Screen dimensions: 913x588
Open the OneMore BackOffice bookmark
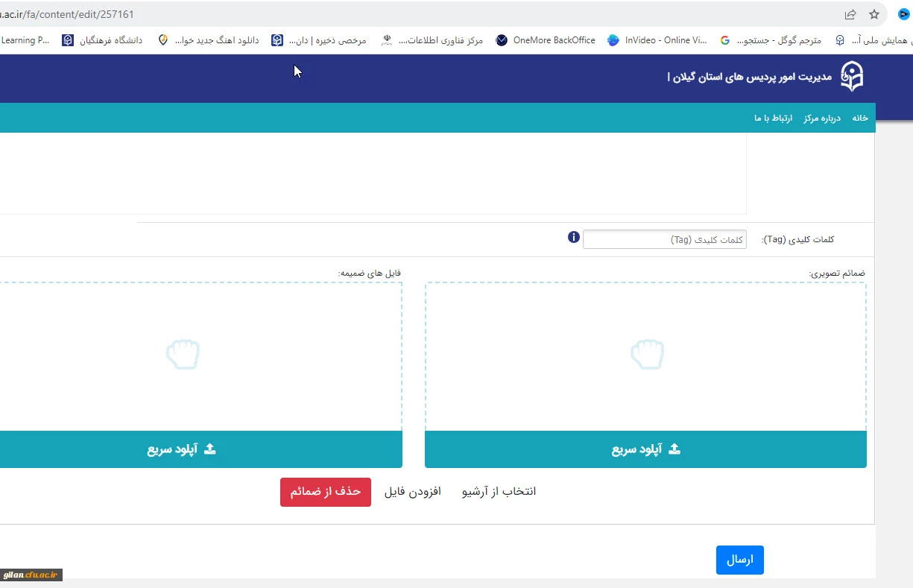coord(546,40)
